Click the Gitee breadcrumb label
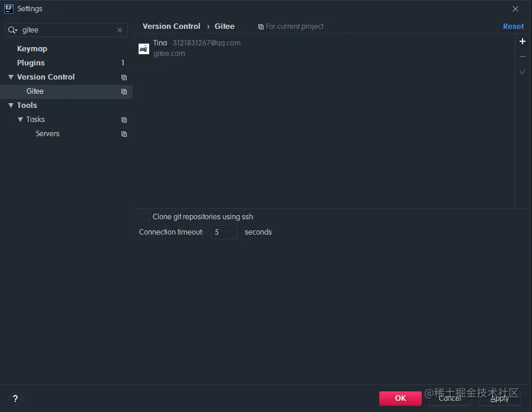The image size is (532, 412). pos(225,27)
